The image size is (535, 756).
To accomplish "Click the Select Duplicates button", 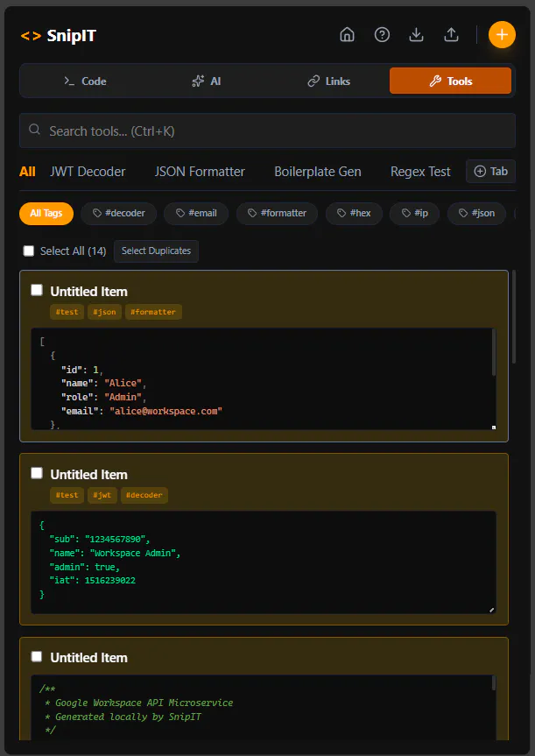I will pos(156,251).
